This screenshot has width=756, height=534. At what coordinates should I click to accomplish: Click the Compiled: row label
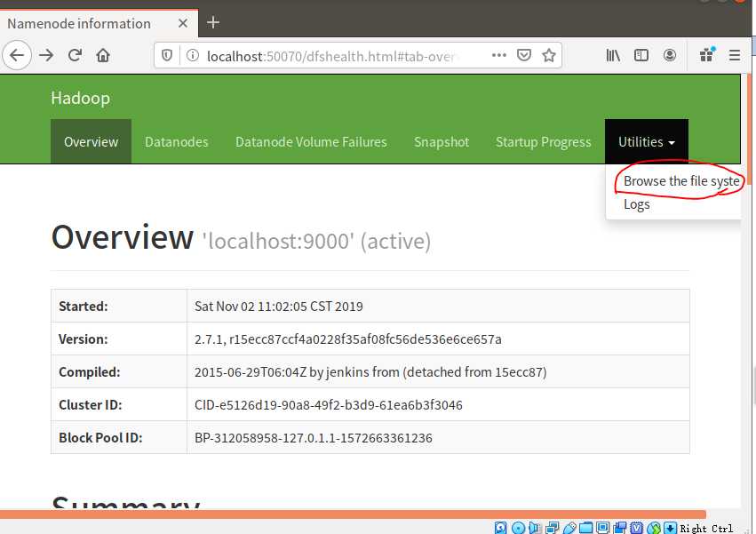pos(89,372)
